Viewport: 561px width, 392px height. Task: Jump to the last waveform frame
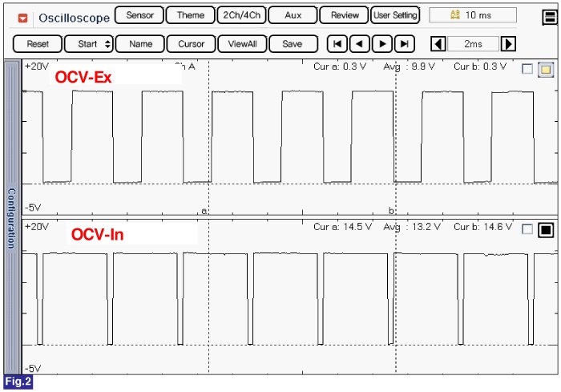coord(406,44)
